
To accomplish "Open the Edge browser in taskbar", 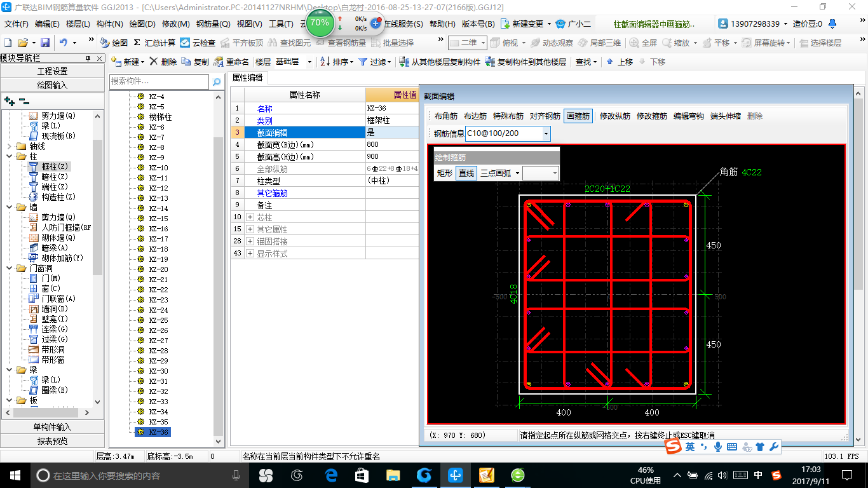I will click(330, 475).
